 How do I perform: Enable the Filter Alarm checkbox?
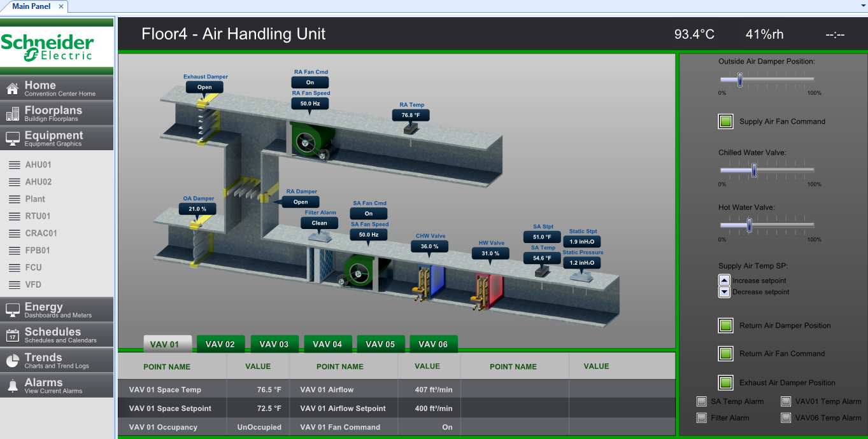point(702,418)
